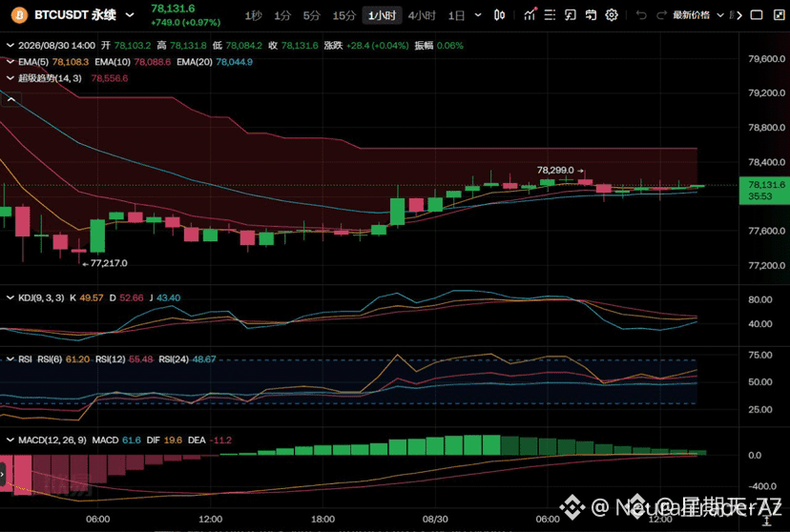Click the DEA value -11.2

coord(220,440)
